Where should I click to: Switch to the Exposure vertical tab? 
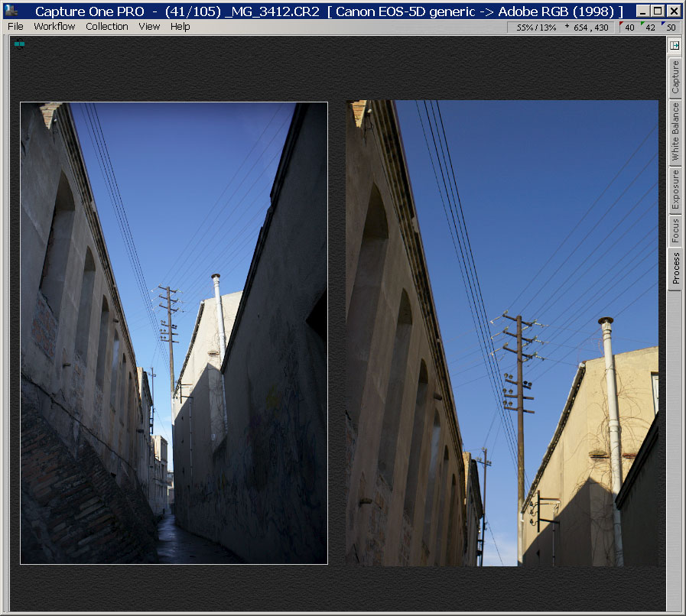point(675,190)
